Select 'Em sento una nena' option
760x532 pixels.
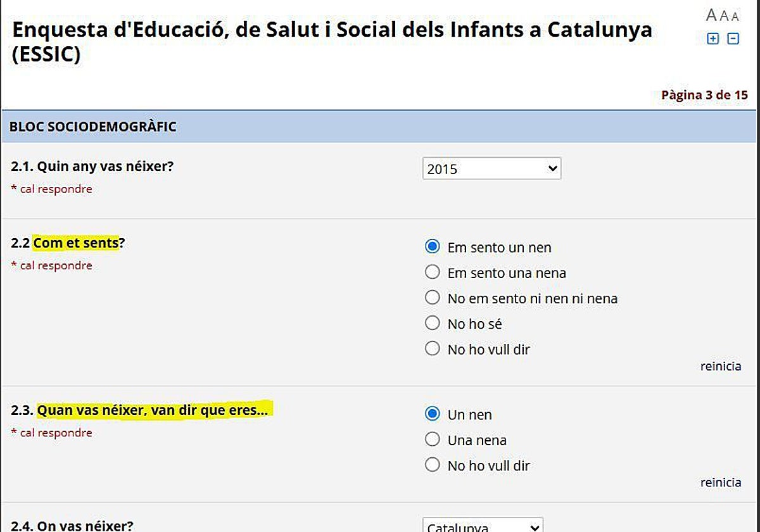tap(433, 272)
